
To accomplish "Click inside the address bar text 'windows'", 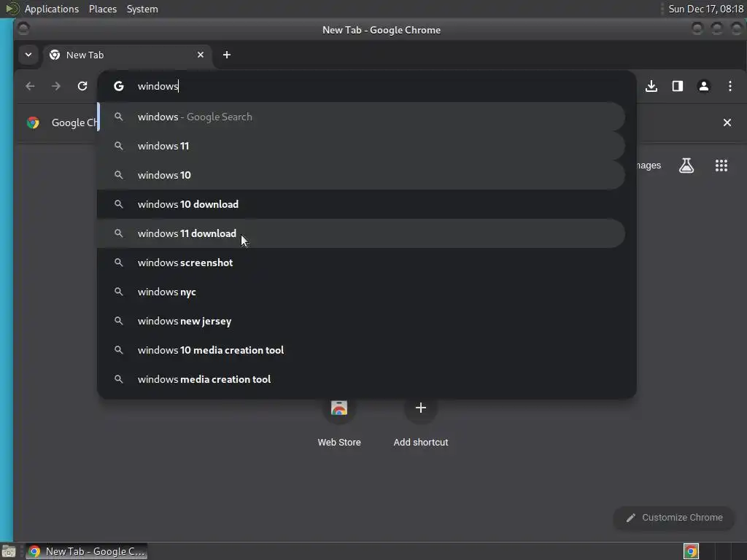I will pos(158,86).
